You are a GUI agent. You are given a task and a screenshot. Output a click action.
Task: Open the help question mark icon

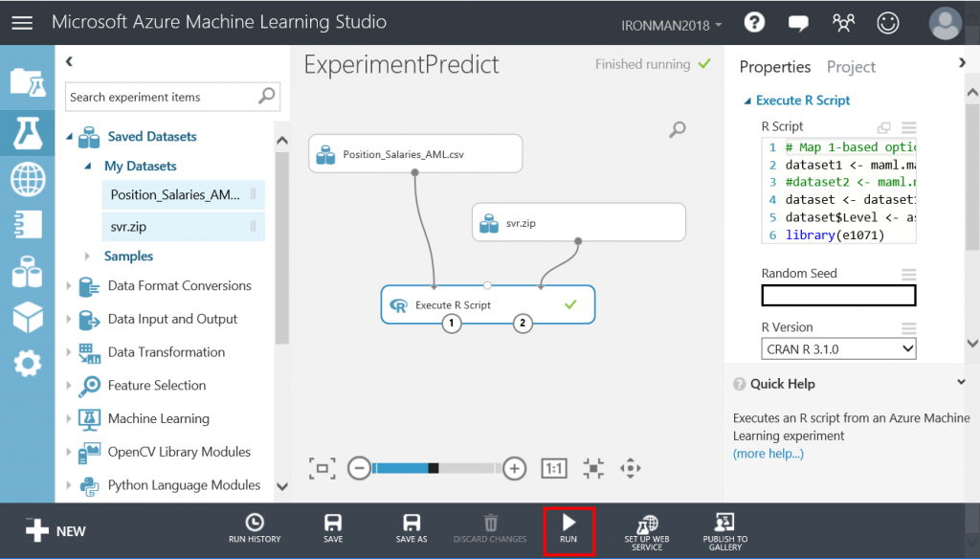[754, 23]
